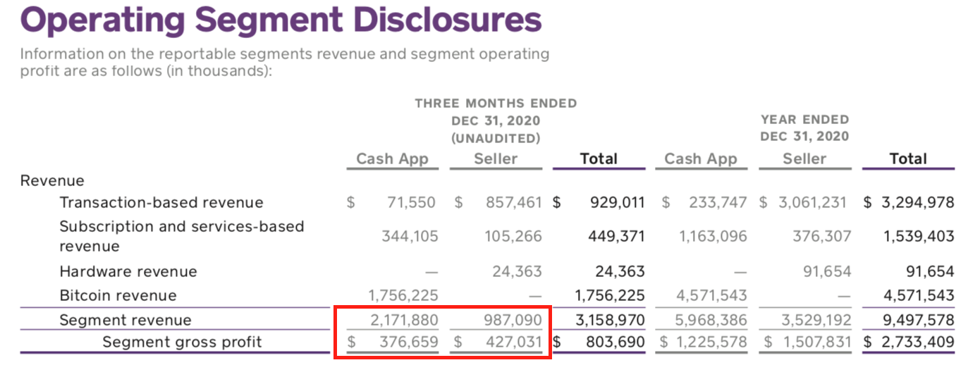
Task: Select the Transaction-based revenue row label
Action: [161, 203]
